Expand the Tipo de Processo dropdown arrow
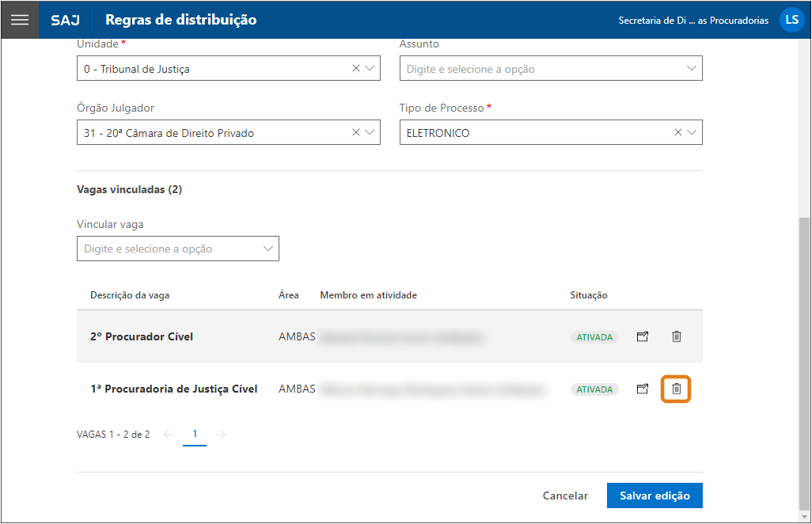 (x=692, y=133)
